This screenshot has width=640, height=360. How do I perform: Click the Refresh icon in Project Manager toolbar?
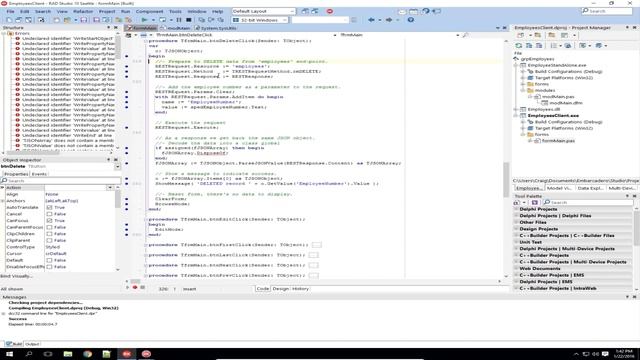tap(519, 46)
